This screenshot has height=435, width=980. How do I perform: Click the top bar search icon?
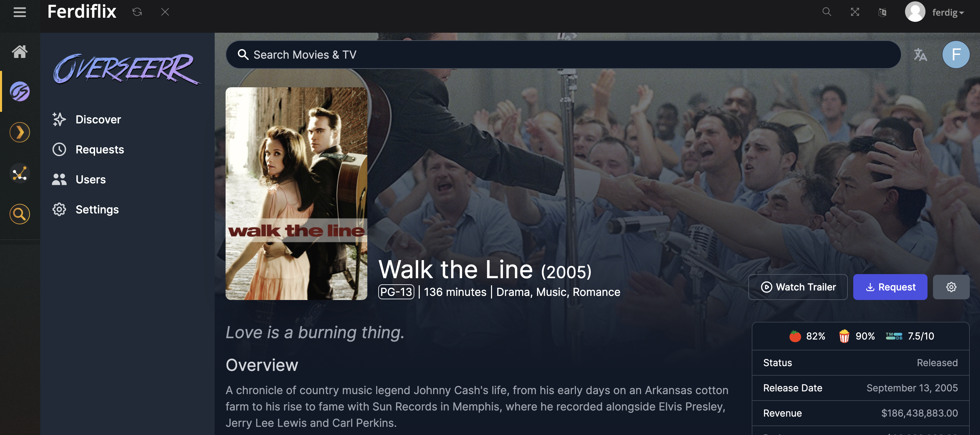pyautogui.click(x=827, y=12)
